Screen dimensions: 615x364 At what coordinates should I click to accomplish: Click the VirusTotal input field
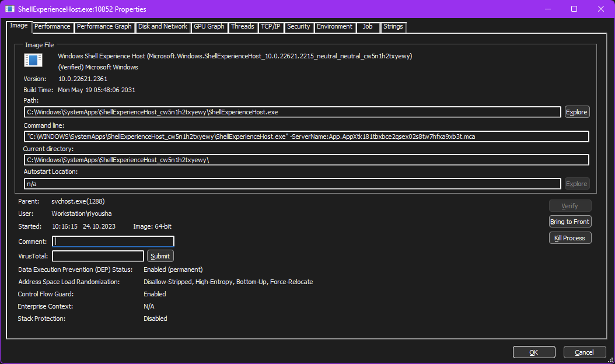97,256
